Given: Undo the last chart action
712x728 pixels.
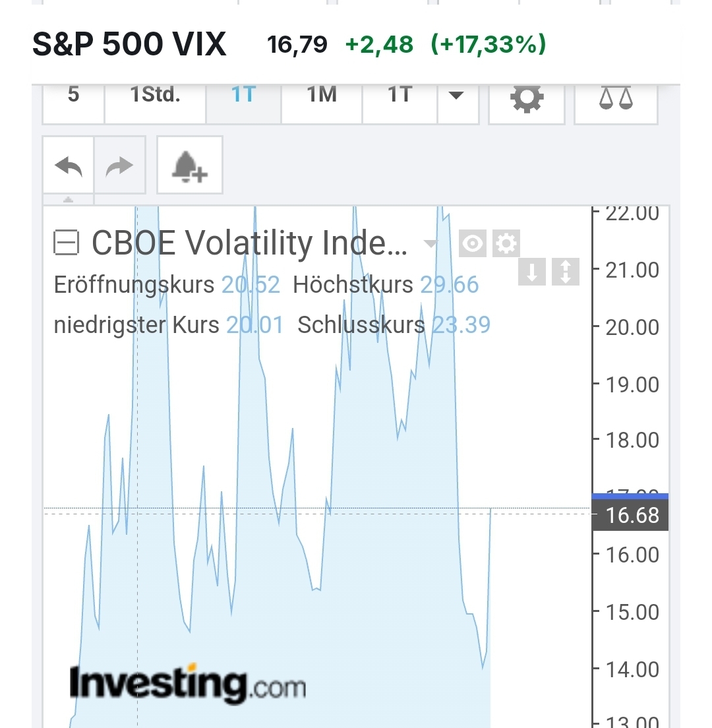Looking at the screenshot, I should pyautogui.click(x=69, y=166).
